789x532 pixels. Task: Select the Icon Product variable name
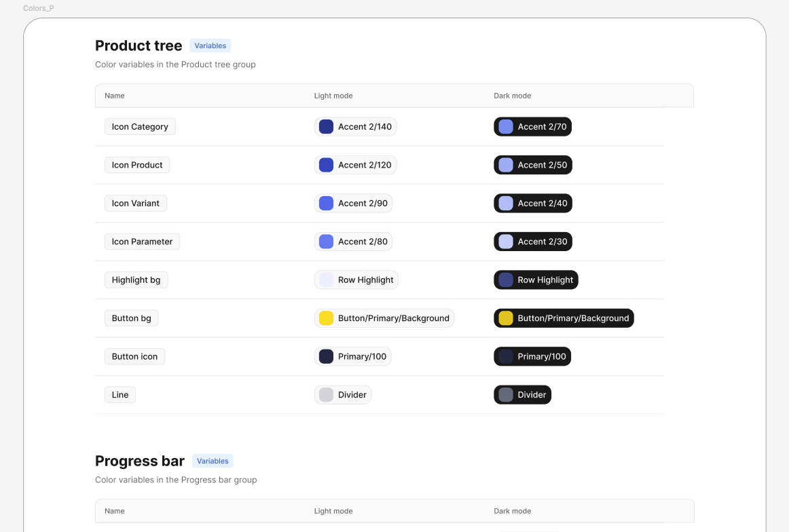click(x=137, y=165)
